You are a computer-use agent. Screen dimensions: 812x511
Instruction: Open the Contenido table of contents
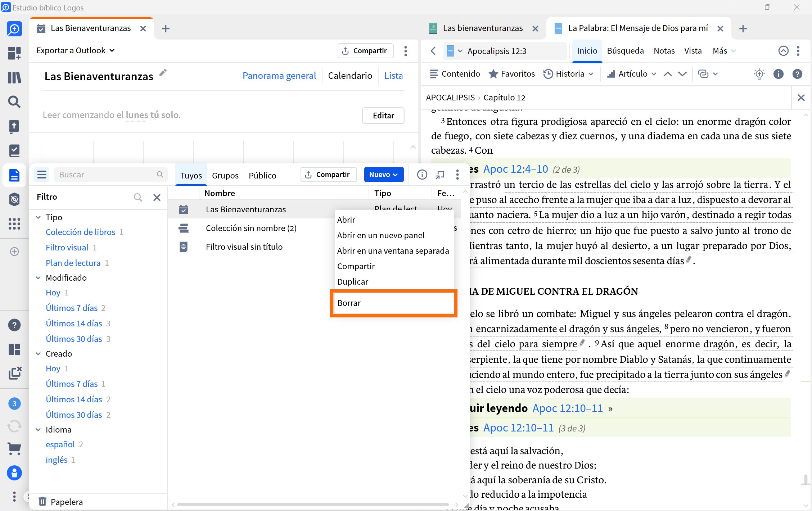(455, 74)
